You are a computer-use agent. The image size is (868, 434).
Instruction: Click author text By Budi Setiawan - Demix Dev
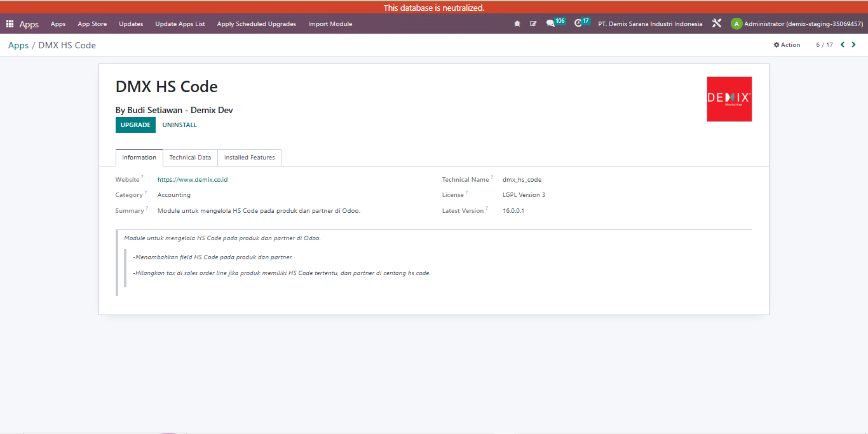coord(174,110)
